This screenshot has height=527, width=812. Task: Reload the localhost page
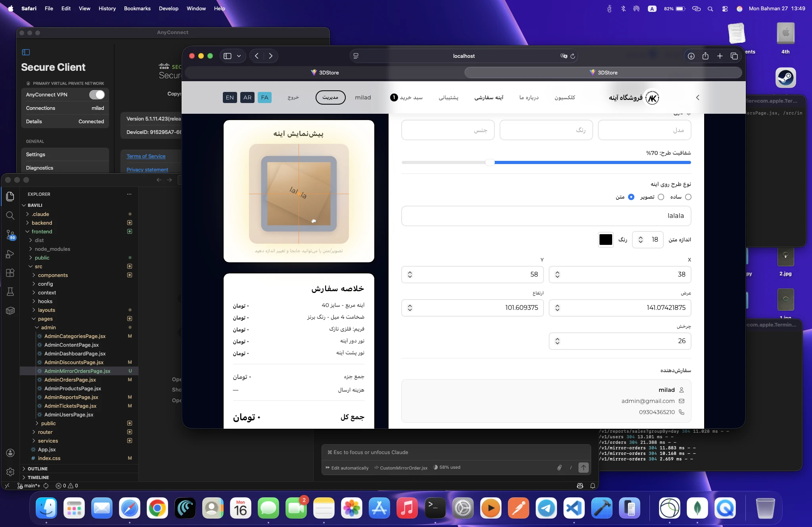573,56
